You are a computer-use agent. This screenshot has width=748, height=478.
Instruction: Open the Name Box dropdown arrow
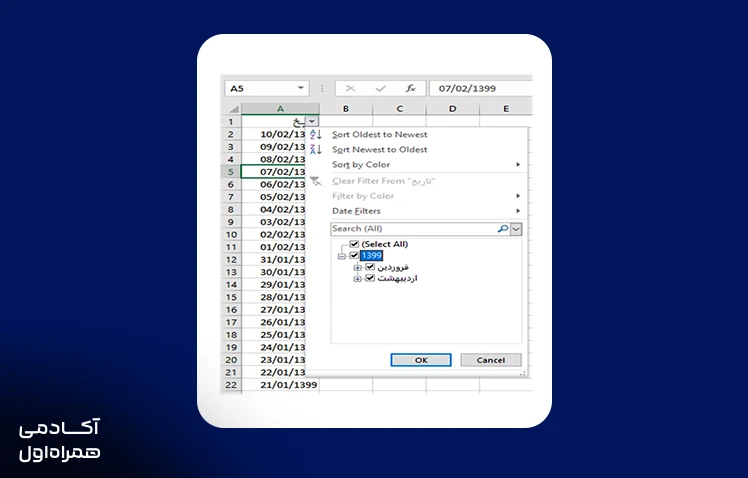pyautogui.click(x=301, y=88)
